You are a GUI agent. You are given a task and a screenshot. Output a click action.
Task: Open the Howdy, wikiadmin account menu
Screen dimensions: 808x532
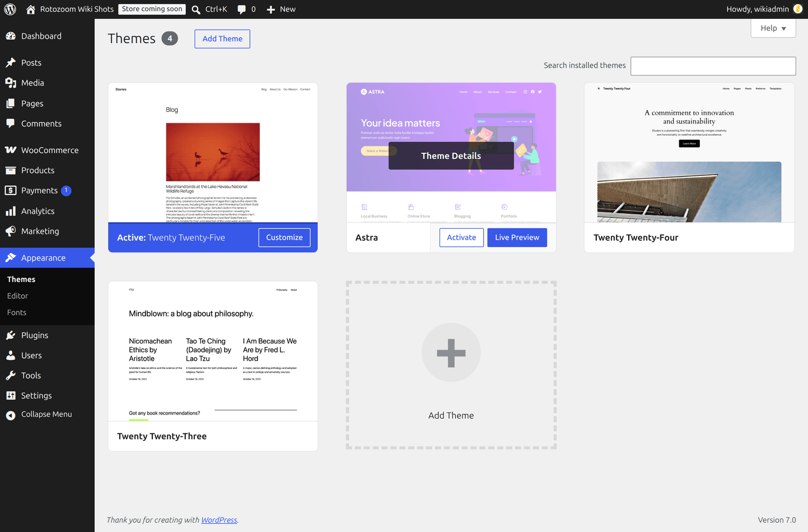tap(764, 9)
